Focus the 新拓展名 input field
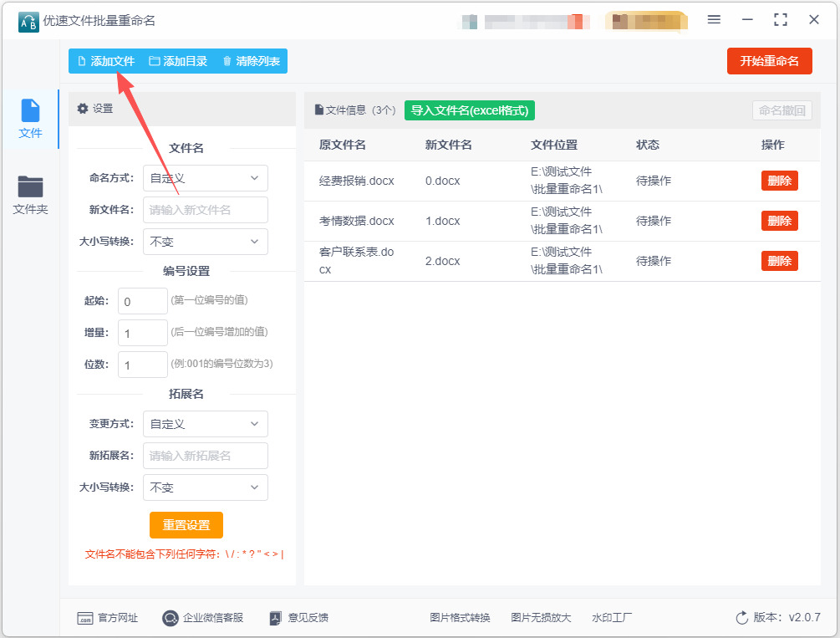Image resolution: width=840 pixels, height=638 pixels. (205, 456)
